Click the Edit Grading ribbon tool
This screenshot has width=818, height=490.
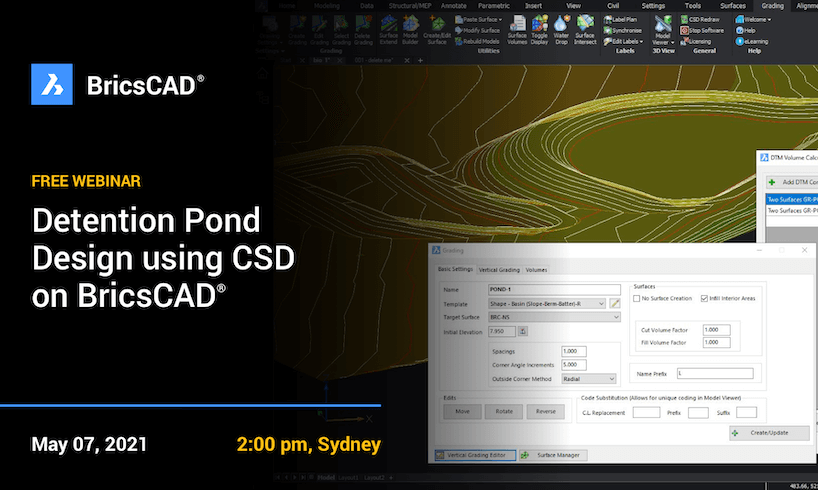point(319,30)
